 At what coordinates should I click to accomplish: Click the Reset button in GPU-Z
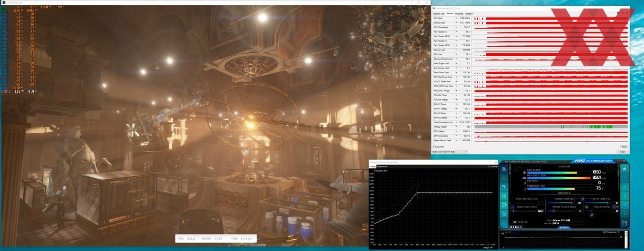[x=624, y=147]
